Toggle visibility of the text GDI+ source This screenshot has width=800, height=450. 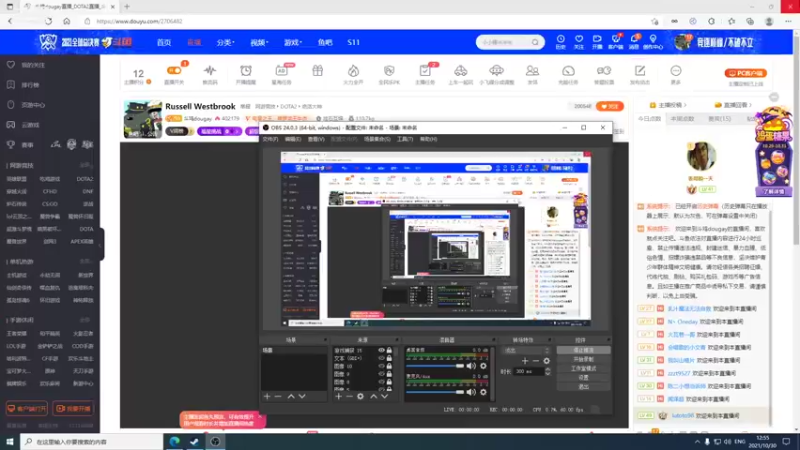381,358
